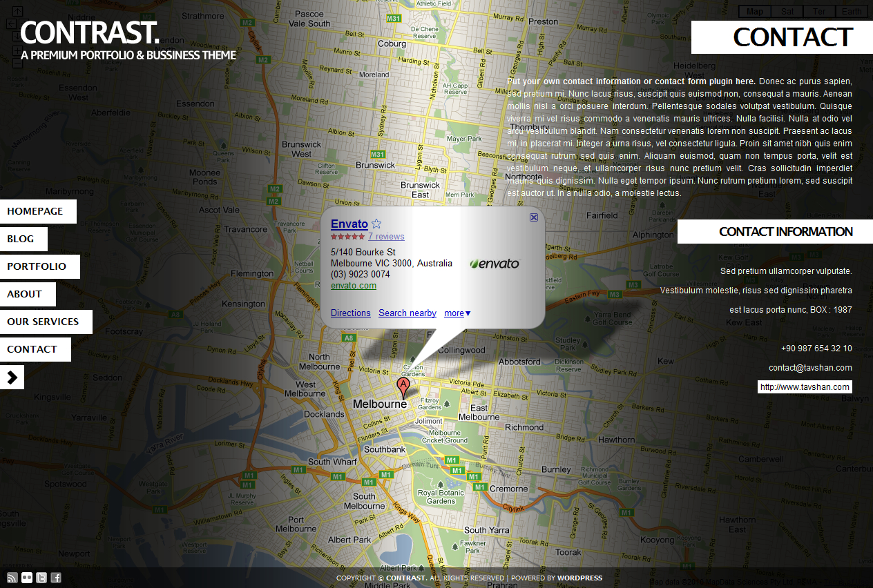Screen dimensions: 873x588
Task: Close the Envato info bubble
Action: (534, 217)
